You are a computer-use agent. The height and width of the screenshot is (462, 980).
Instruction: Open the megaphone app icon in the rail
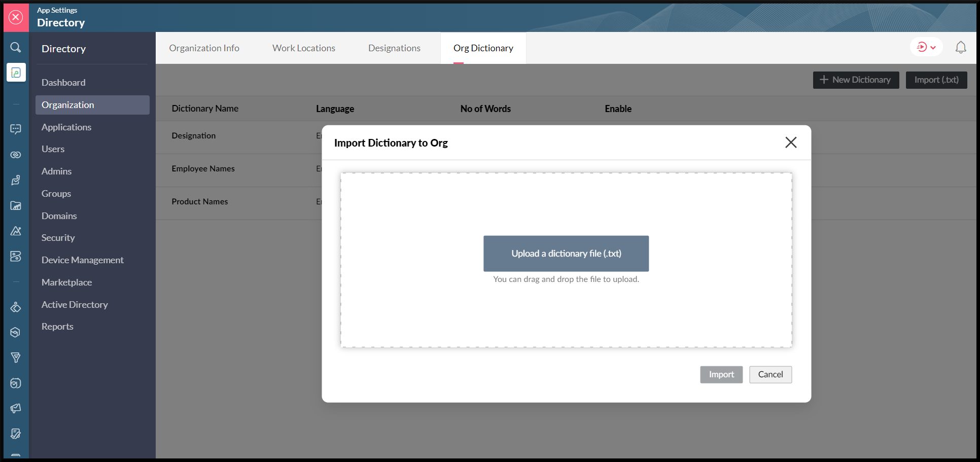(16, 408)
